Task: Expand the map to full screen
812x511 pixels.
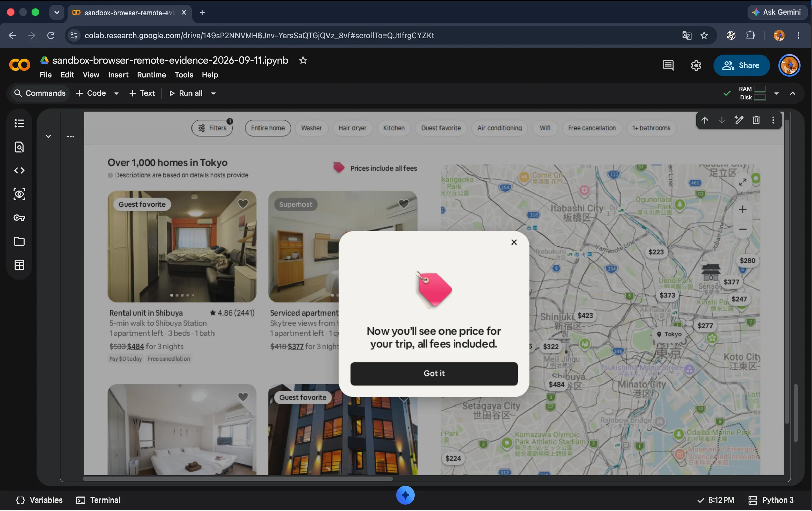Action: pos(742,182)
